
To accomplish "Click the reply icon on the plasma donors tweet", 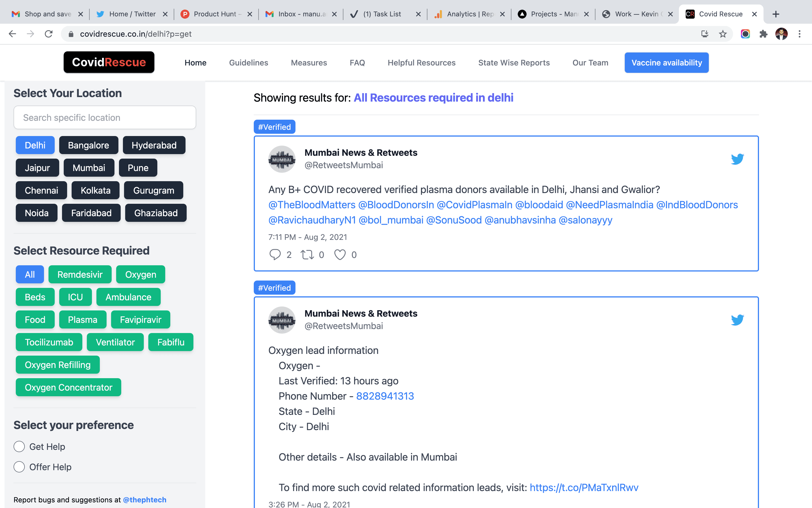I will [x=275, y=255].
